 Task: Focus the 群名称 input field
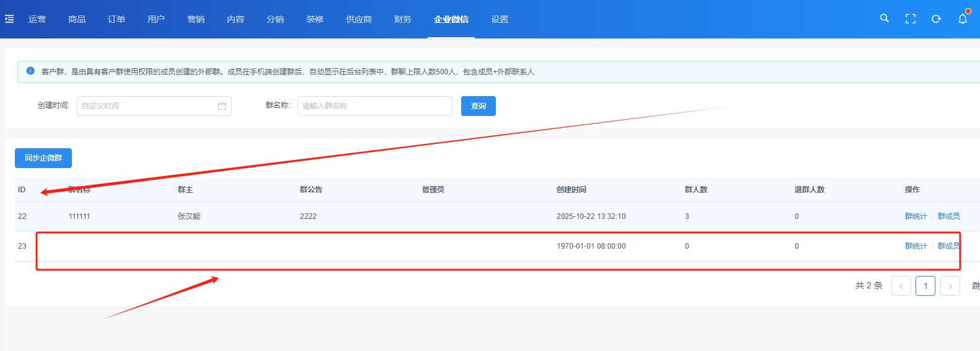[374, 106]
